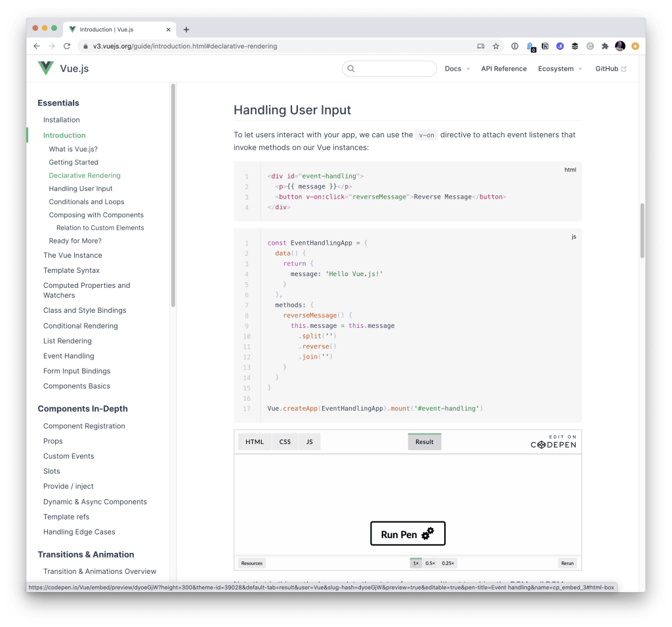Click the CodePen logo in the embed
Viewport: 672px width, 627px height.
tap(553, 443)
